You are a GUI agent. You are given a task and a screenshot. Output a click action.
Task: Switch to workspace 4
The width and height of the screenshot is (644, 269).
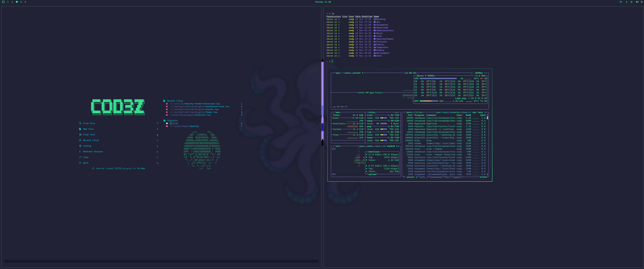coord(21,2)
